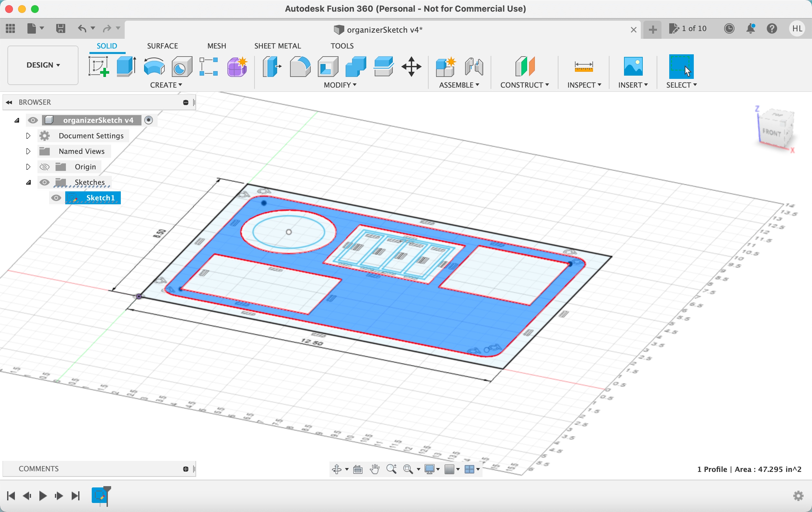
Task: Open the CONSTRUCT dropdown menu
Action: pos(524,85)
